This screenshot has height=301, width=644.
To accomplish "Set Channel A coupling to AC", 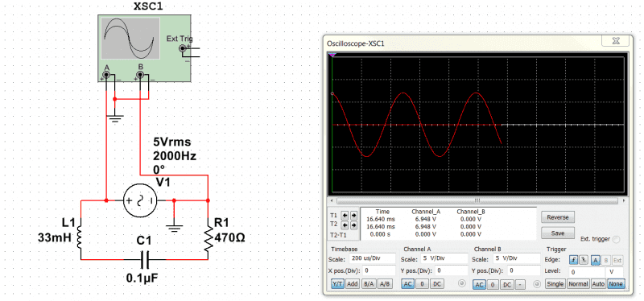I will coord(408,284).
